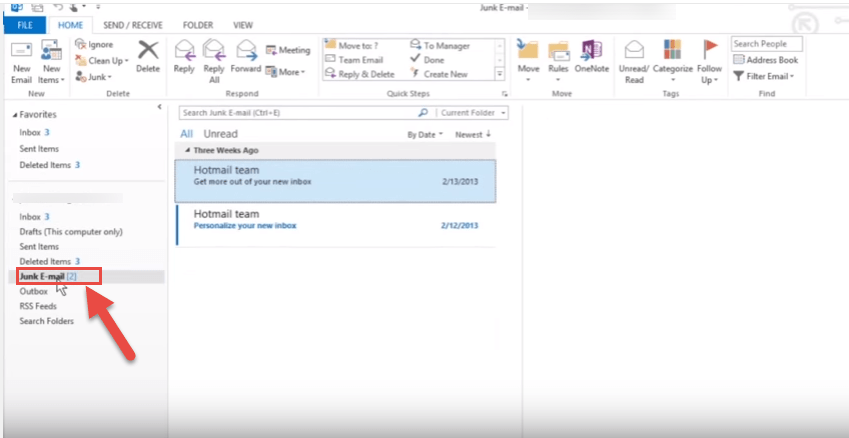Switch to the VIEW tab
The height and width of the screenshot is (438, 849).
243,25
